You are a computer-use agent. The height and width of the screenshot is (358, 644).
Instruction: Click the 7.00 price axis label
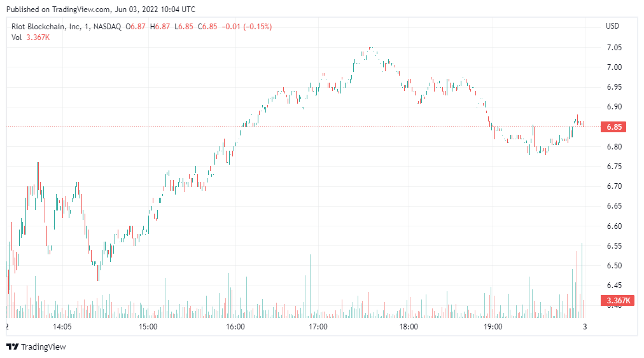[613, 67]
